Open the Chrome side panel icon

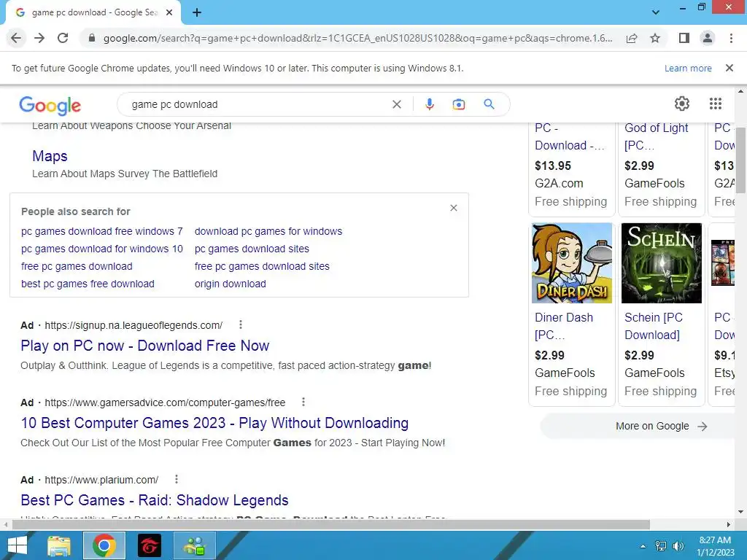(x=684, y=38)
